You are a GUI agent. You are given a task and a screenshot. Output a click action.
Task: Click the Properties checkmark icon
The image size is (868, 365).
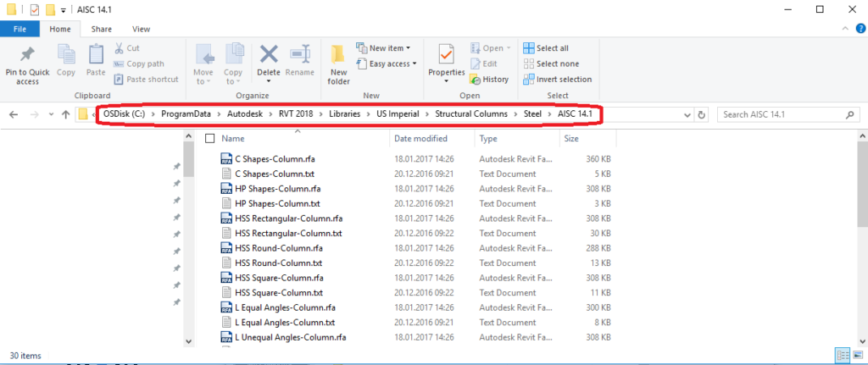(446, 54)
